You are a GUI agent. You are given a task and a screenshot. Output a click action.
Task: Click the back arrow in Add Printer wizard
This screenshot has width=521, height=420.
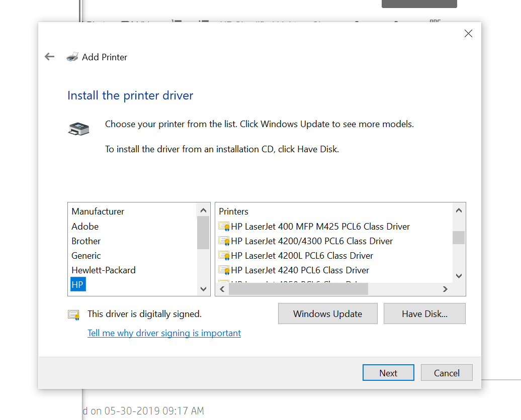pyautogui.click(x=49, y=56)
